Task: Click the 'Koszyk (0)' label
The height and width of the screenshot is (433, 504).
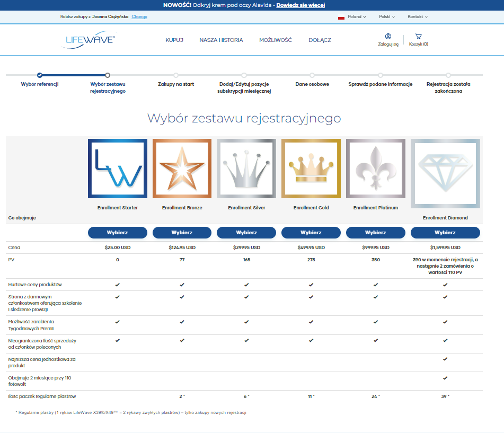Action: coord(419,45)
